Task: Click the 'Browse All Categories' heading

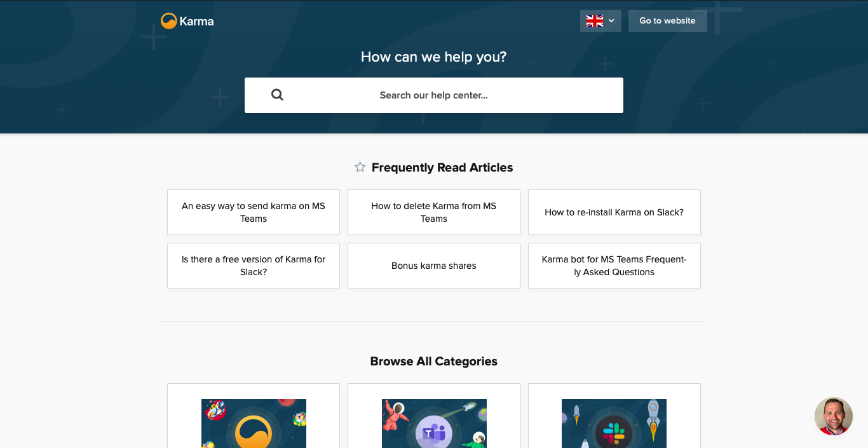Action: (x=434, y=362)
